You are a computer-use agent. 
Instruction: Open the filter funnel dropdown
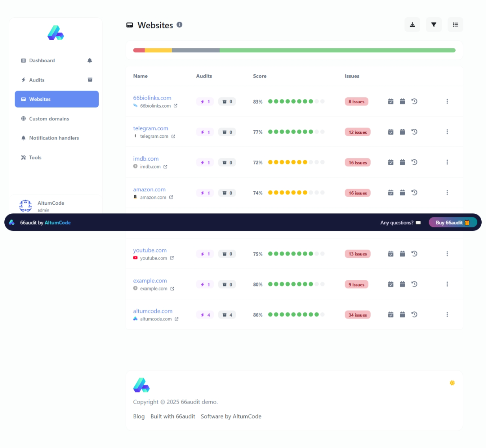click(434, 25)
